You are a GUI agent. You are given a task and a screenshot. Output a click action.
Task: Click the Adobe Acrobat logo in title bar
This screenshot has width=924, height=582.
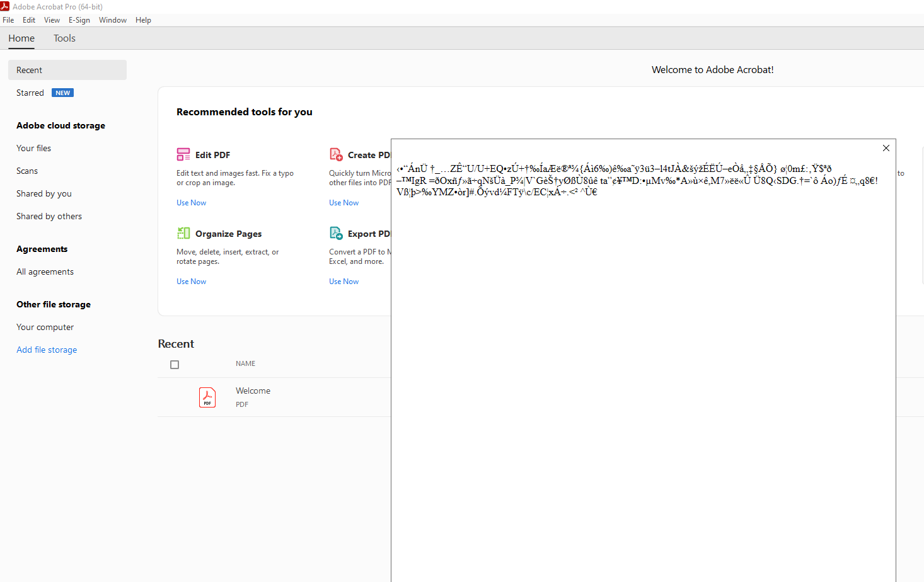[x=5, y=6]
